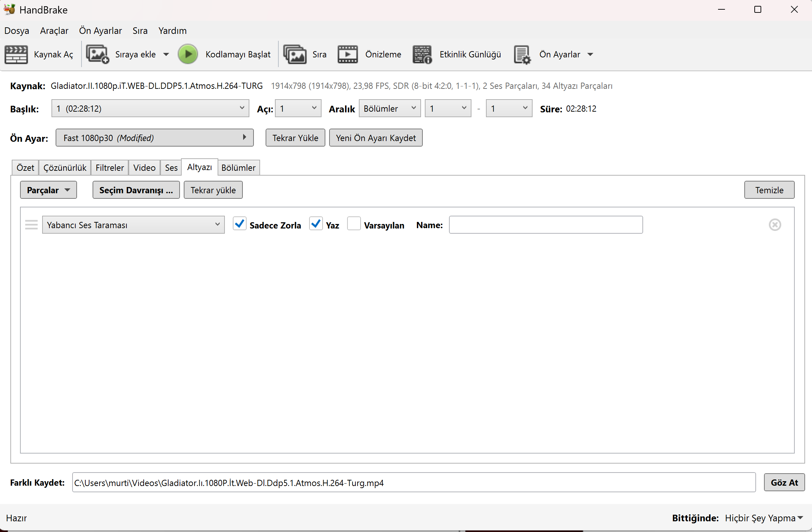Remove the Yabancı Ses Taraması subtitle track
This screenshot has width=812, height=532.
[775, 225]
